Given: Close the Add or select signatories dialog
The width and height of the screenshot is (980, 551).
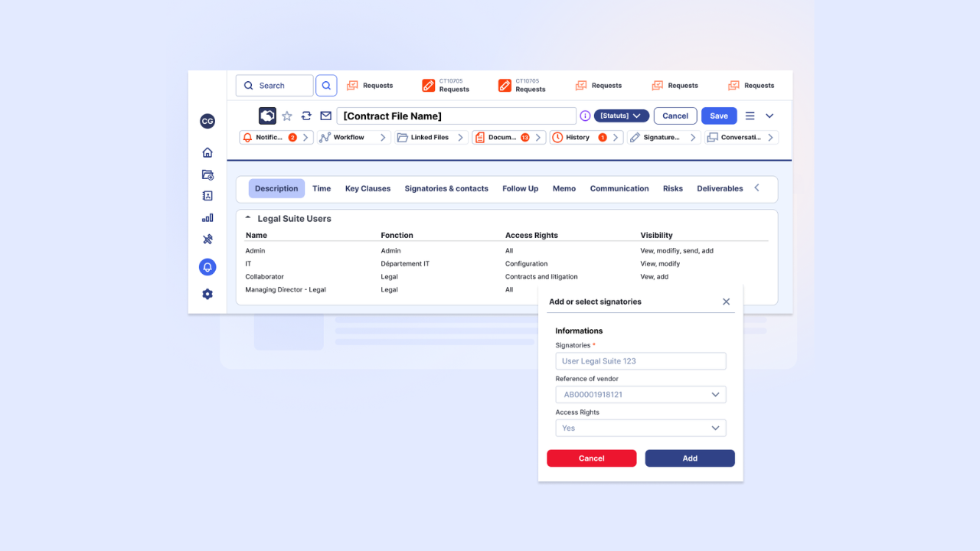Looking at the screenshot, I should [727, 302].
